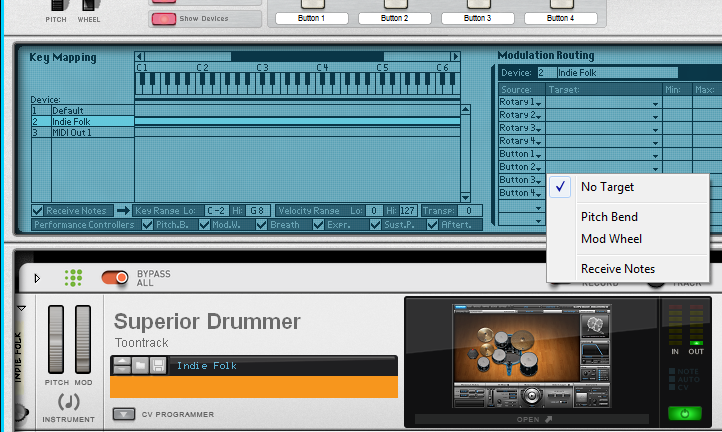Image resolution: width=722 pixels, height=432 pixels.
Task: Open Rotary 4 source dropdown
Action: [521, 141]
